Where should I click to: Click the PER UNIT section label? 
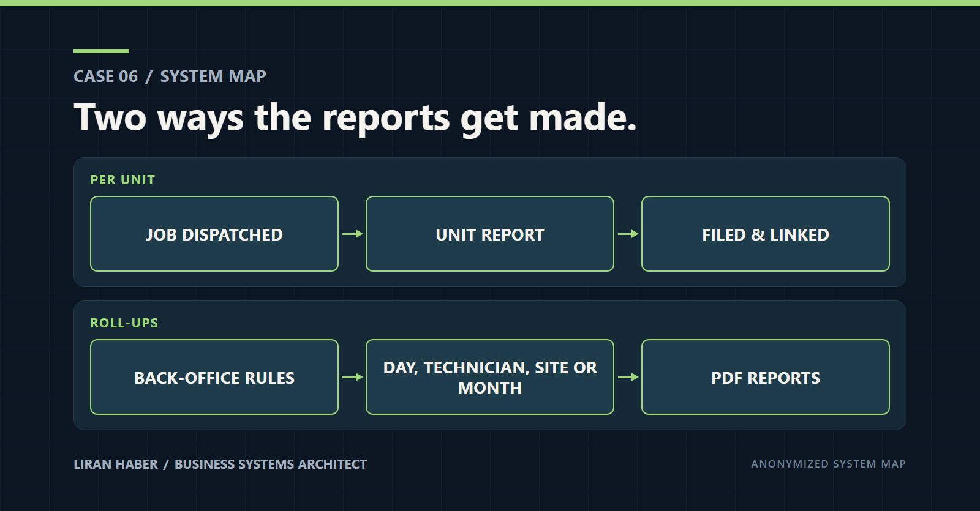click(123, 180)
